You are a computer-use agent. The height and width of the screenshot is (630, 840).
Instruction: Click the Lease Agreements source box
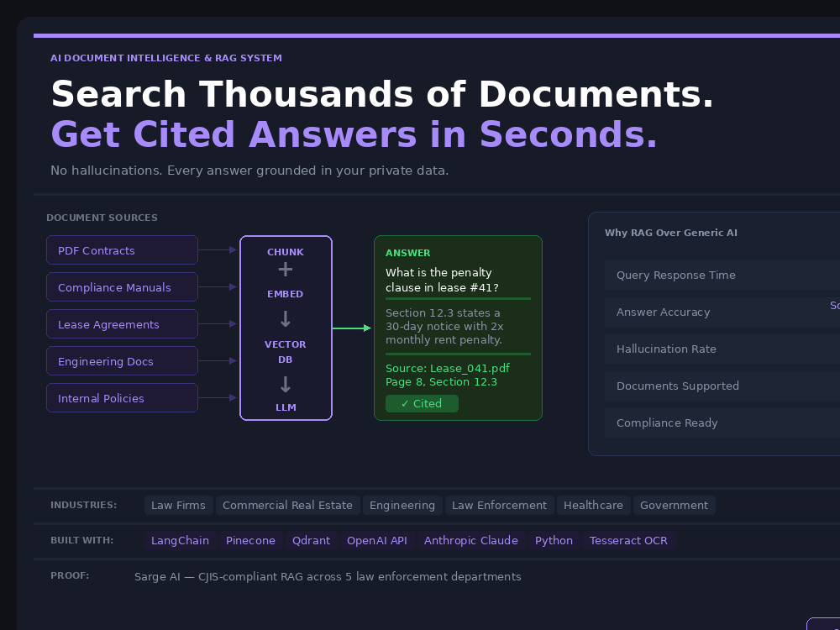122,324
